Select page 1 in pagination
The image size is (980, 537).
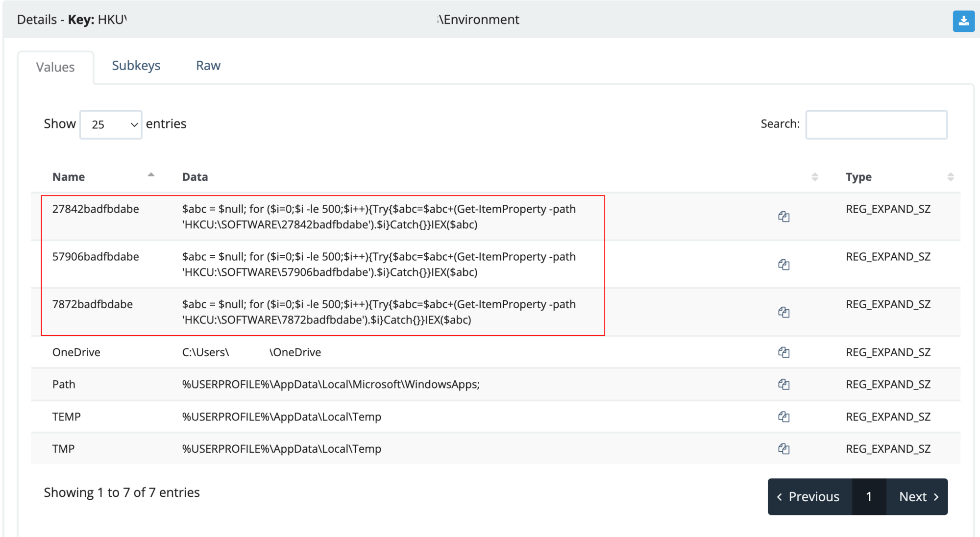(869, 497)
